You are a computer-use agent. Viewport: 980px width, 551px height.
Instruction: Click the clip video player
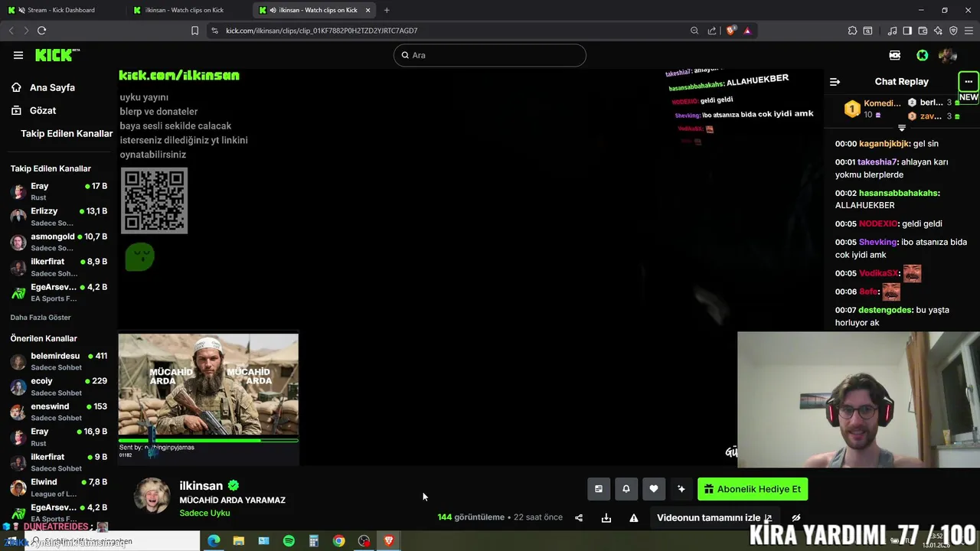471,266
